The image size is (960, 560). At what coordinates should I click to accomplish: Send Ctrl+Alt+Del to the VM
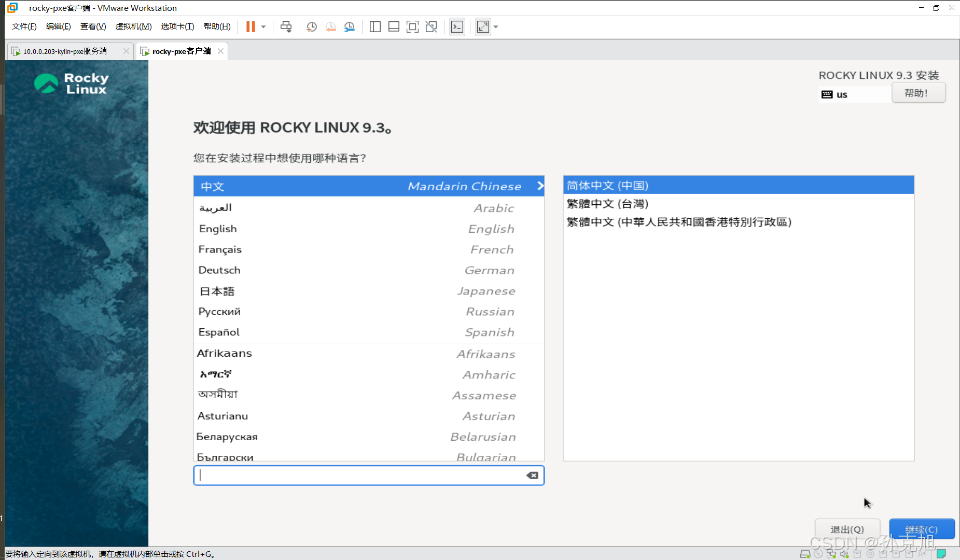pos(286,27)
